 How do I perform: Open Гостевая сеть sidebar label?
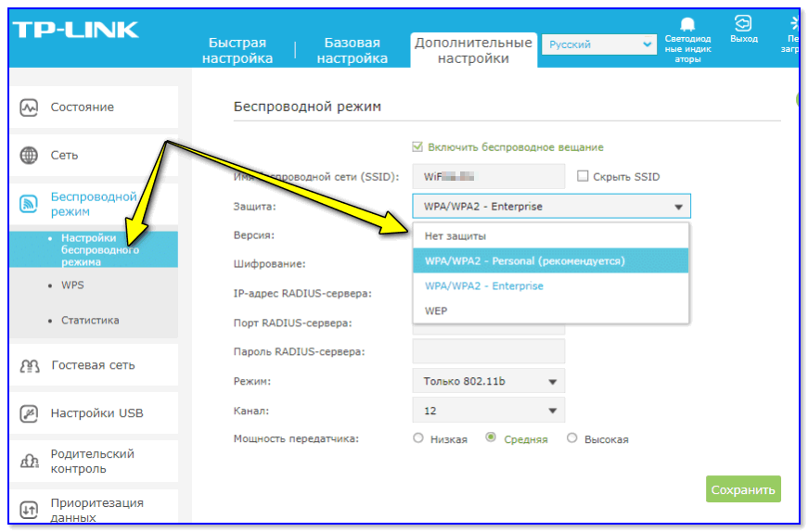[94, 365]
